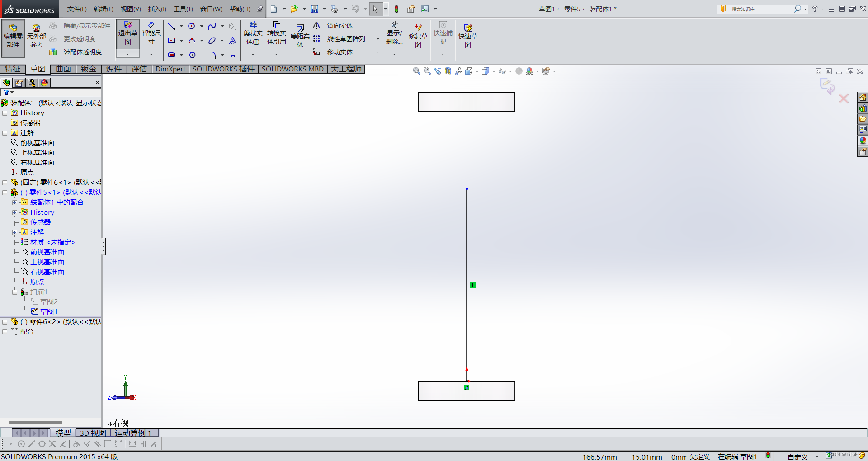Select the Corner Rectangle sketch tool
The image size is (868, 461).
[171, 41]
